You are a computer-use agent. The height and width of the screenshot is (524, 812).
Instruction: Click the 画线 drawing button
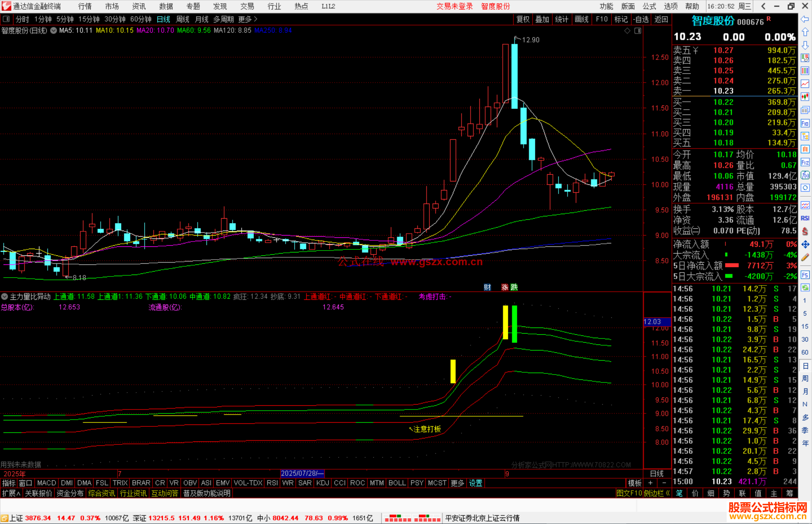[x=582, y=19]
